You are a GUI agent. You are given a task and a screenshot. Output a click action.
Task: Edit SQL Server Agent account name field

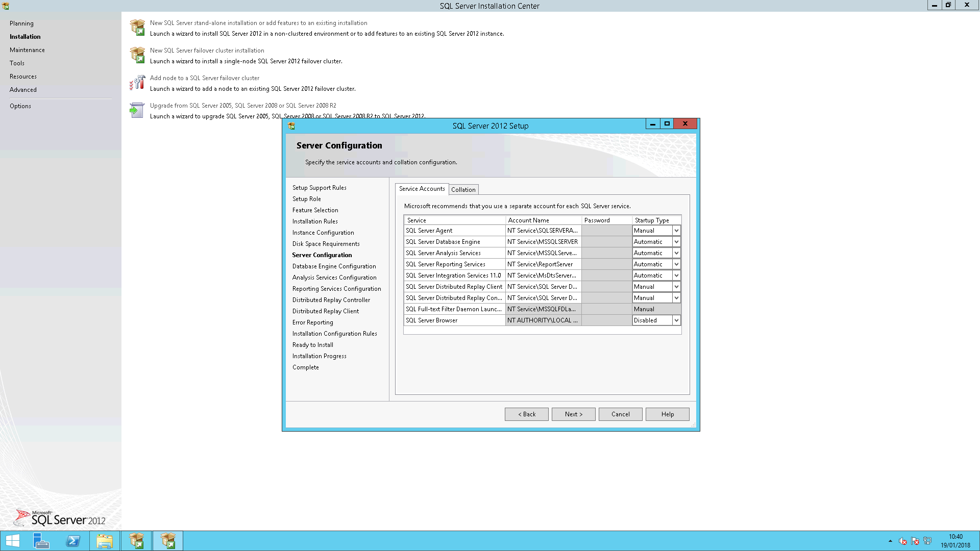point(544,231)
